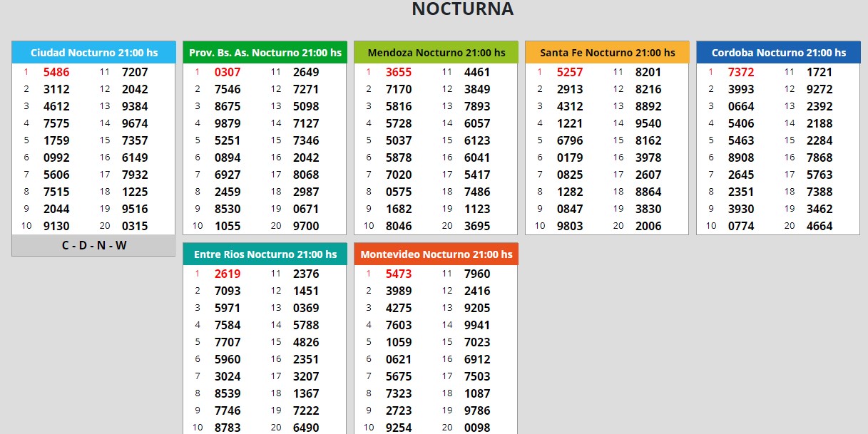Open the Cordoba Nocturno 21:00 hs header
The image size is (868, 434).
(x=778, y=53)
